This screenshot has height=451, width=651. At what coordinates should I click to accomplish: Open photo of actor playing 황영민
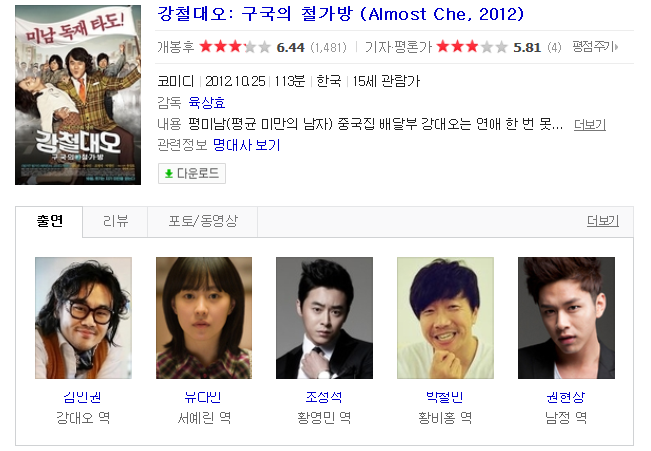click(324, 318)
